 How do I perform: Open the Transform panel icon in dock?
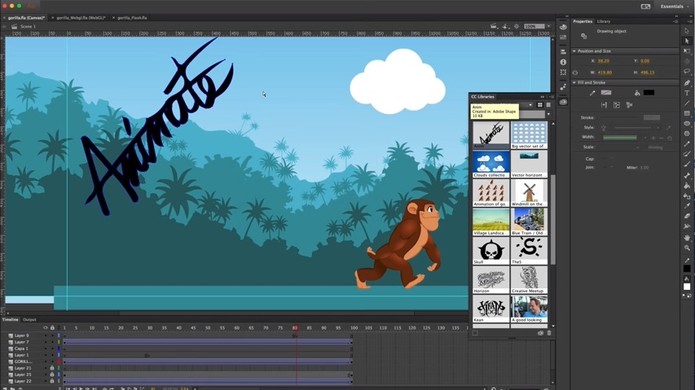click(x=563, y=72)
